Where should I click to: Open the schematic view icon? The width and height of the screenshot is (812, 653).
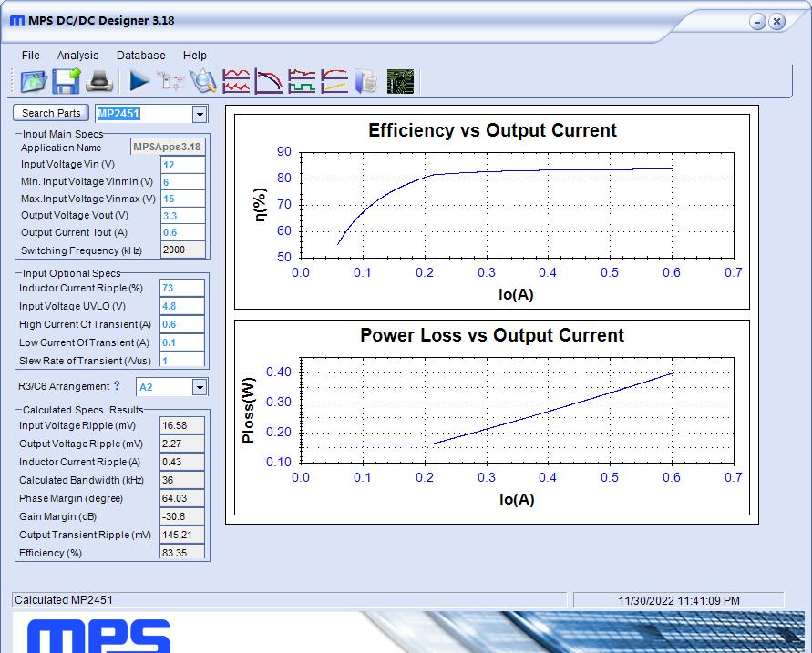click(170, 80)
